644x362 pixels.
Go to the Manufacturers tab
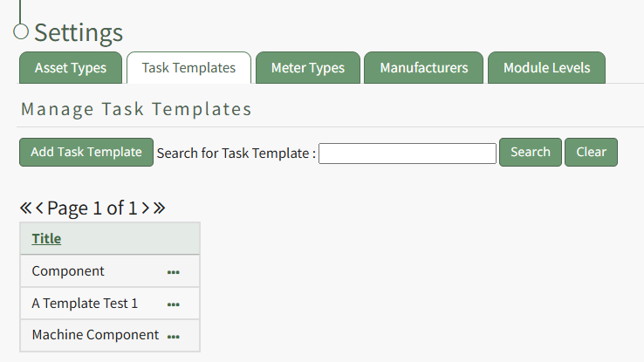423,68
